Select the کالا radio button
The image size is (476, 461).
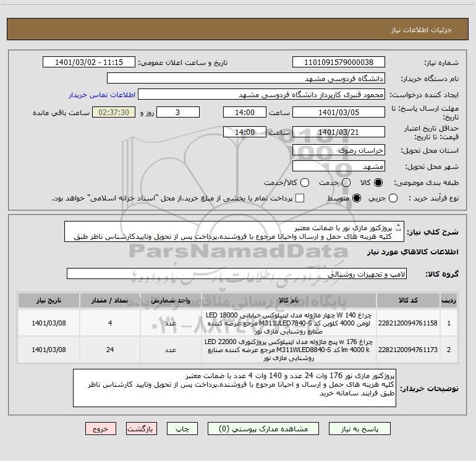(378, 183)
